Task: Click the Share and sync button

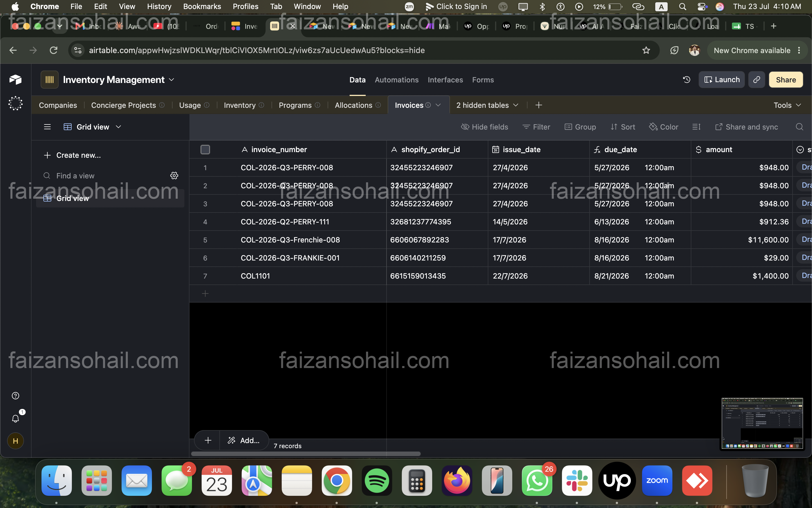Action: coord(746,127)
